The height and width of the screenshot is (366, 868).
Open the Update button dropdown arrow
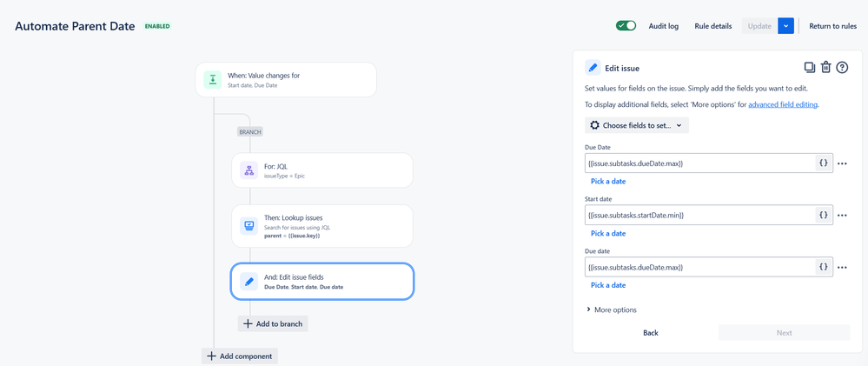click(x=785, y=26)
